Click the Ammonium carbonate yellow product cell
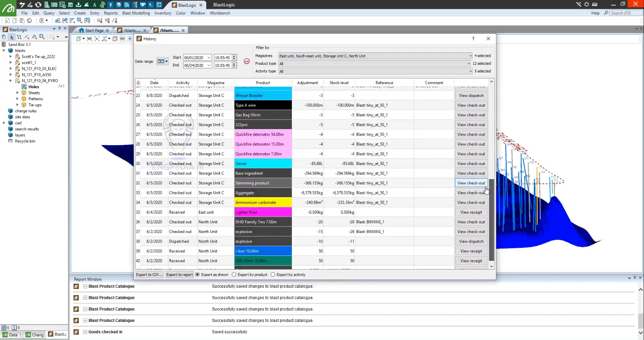Image resolution: width=644 pixels, height=340 pixels. click(263, 203)
